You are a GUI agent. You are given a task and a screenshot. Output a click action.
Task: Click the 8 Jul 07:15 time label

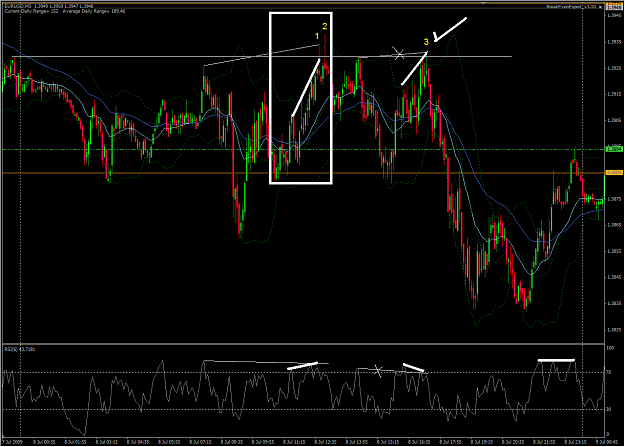200,442
